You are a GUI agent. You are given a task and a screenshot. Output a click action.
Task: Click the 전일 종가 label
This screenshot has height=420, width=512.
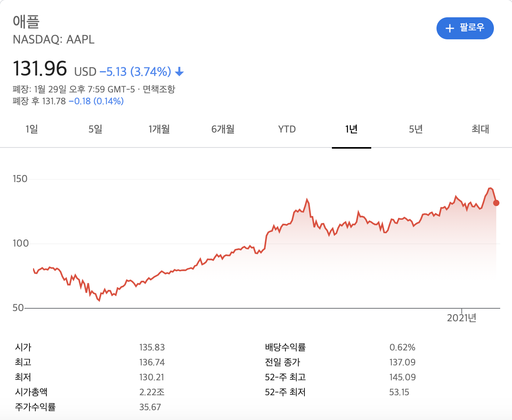(x=283, y=362)
